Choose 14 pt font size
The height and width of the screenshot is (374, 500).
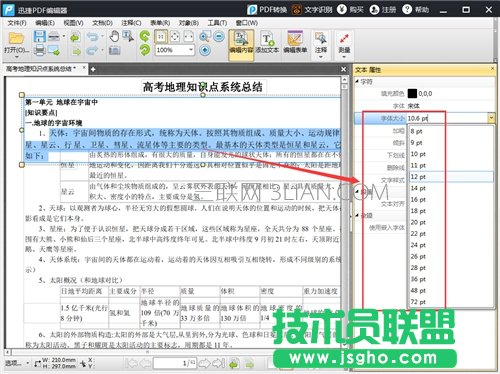[x=451, y=188]
